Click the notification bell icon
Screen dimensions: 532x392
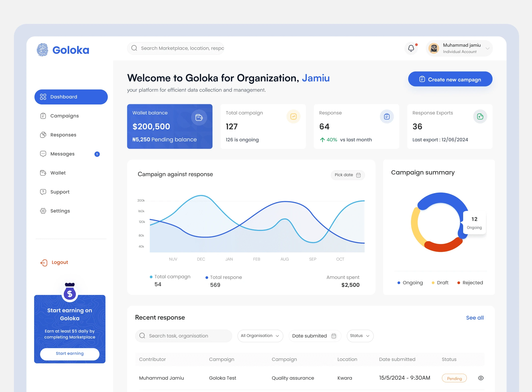[411, 48]
